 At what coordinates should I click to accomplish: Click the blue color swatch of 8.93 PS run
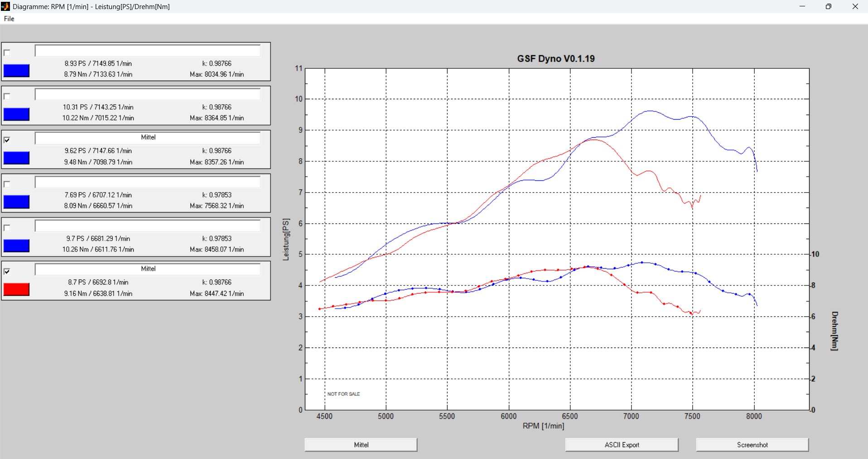pyautogui.click(x=16, y=71)
